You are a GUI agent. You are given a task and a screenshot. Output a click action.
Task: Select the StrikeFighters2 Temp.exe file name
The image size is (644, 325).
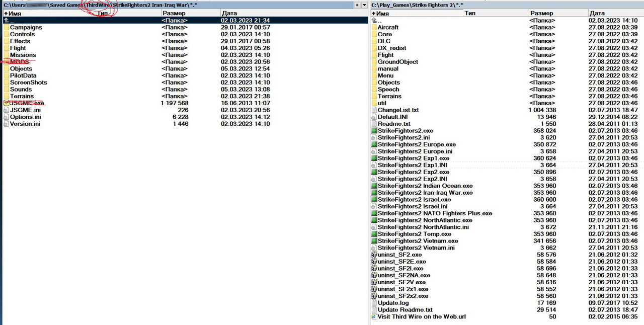click(x=415, y=234)
